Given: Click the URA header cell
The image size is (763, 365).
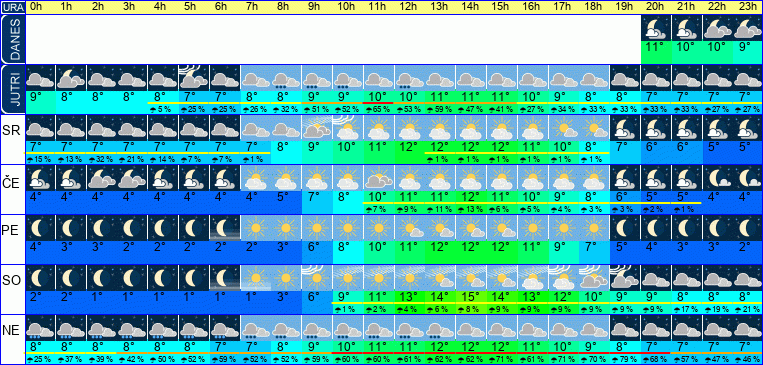Looking at the screenshot, I should pos(12,7).
